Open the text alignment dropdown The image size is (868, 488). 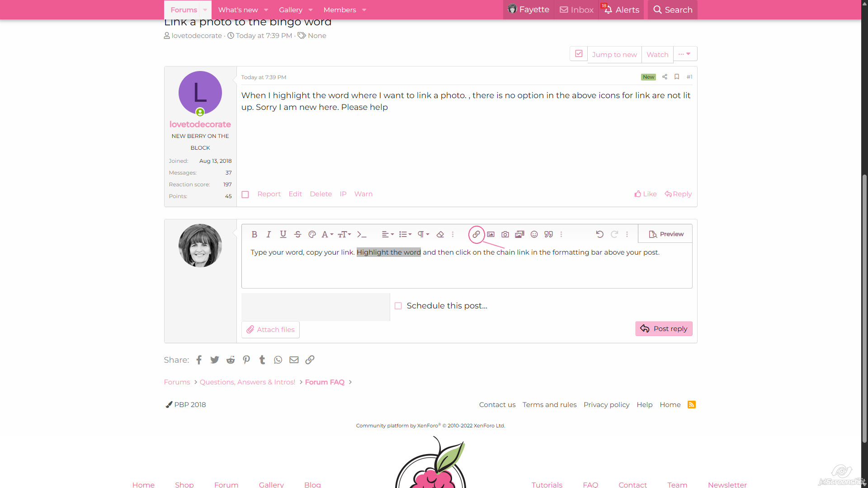click(x=388, y=234)
